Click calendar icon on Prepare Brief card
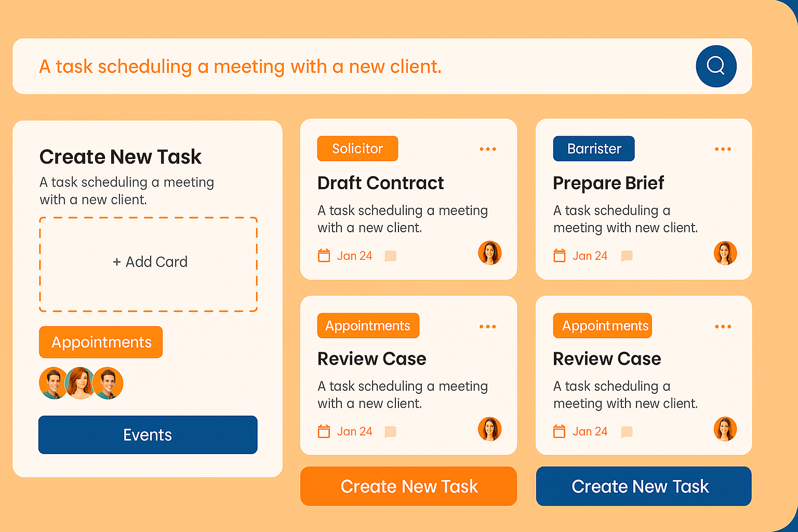The height and width of the screenshot is (532, 798). pos(559,256)
